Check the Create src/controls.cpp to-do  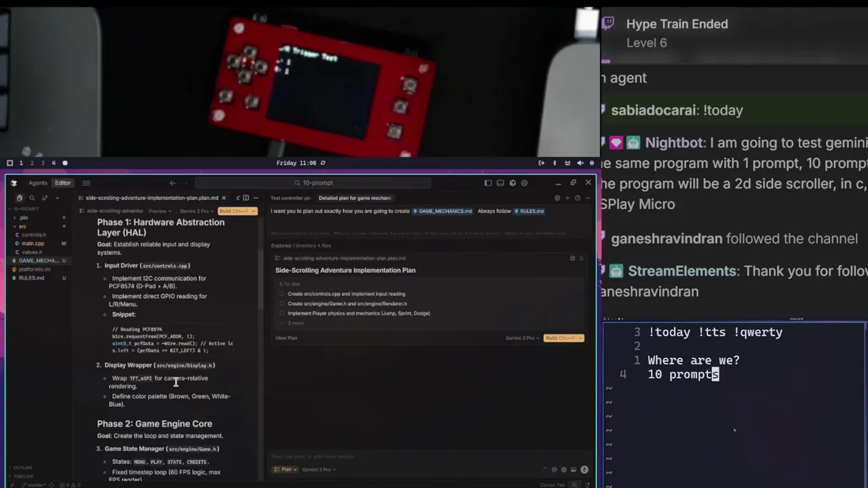tap(282, 294)
